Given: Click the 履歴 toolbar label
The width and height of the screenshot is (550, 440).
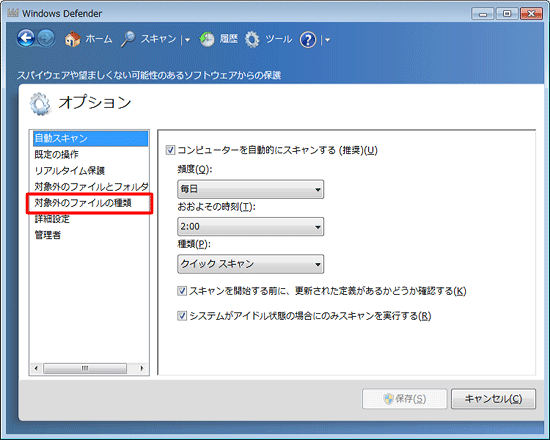Looking at the screenshot, I should [229, 39].
